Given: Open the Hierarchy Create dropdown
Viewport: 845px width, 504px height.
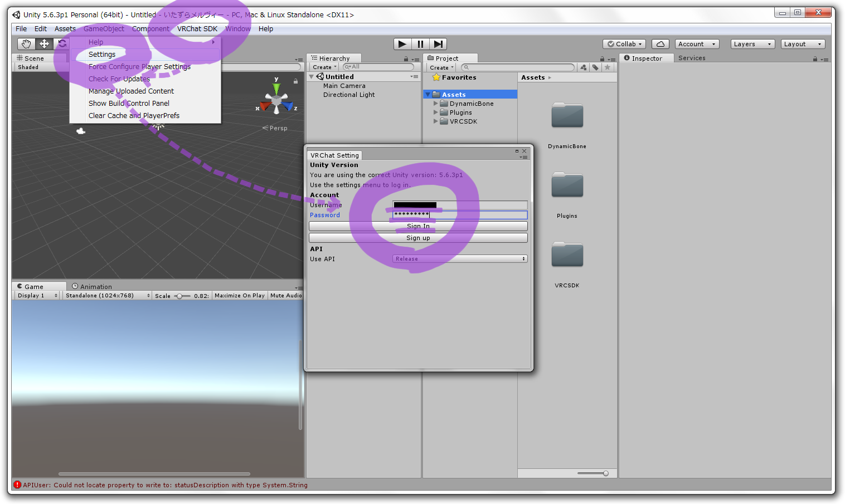Looking at the screenshot, I should [x=324, y=67].
